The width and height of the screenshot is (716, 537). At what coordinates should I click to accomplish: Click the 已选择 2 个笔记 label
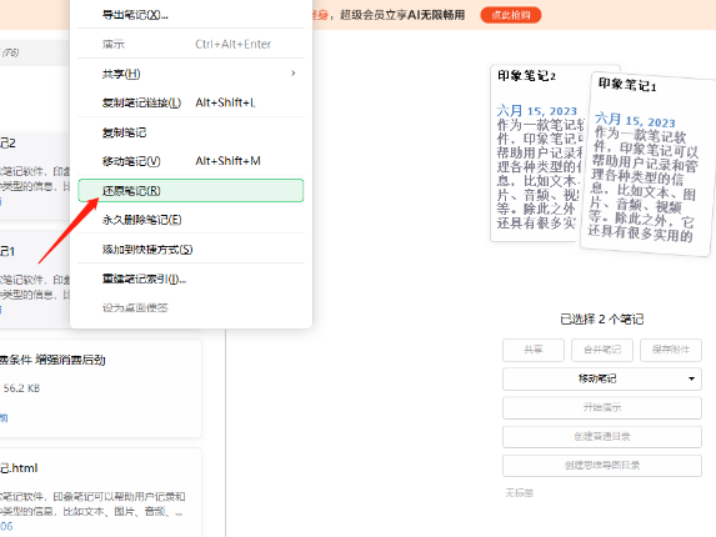[x=602, y=319]
